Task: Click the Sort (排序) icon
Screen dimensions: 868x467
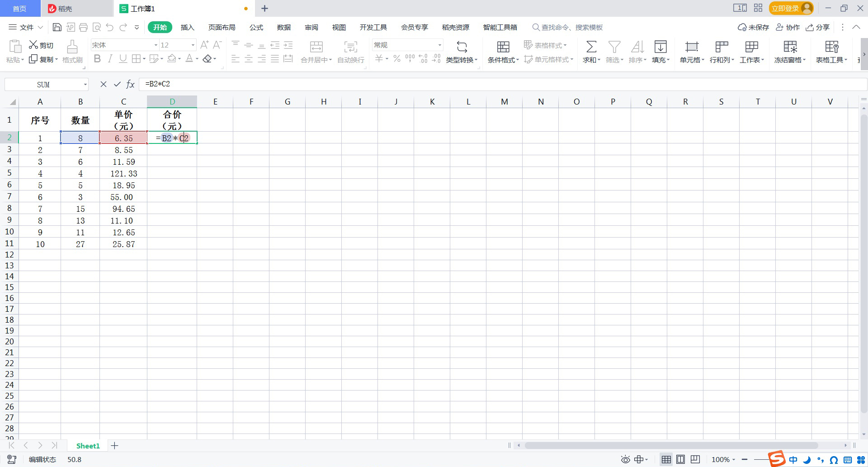Action: 637,47
